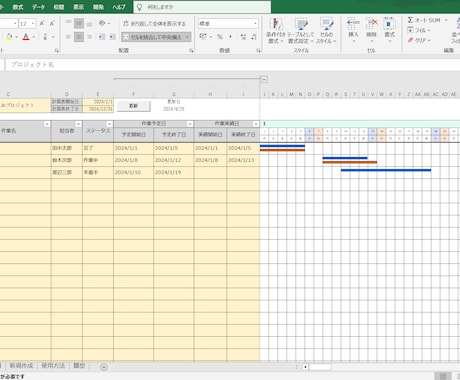Click the phonetic guide icon
The height and width of the screenshot is (380, 460).
45,37
